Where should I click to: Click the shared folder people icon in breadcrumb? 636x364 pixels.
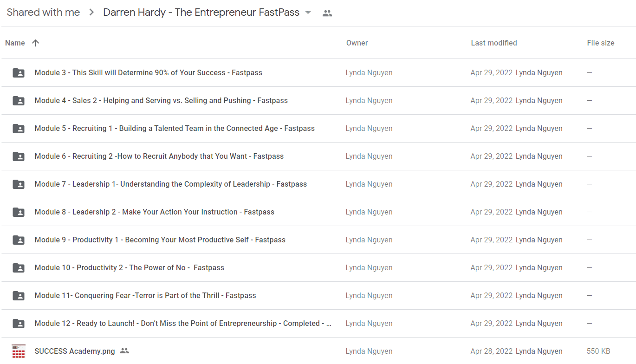[x=327, y=13]
